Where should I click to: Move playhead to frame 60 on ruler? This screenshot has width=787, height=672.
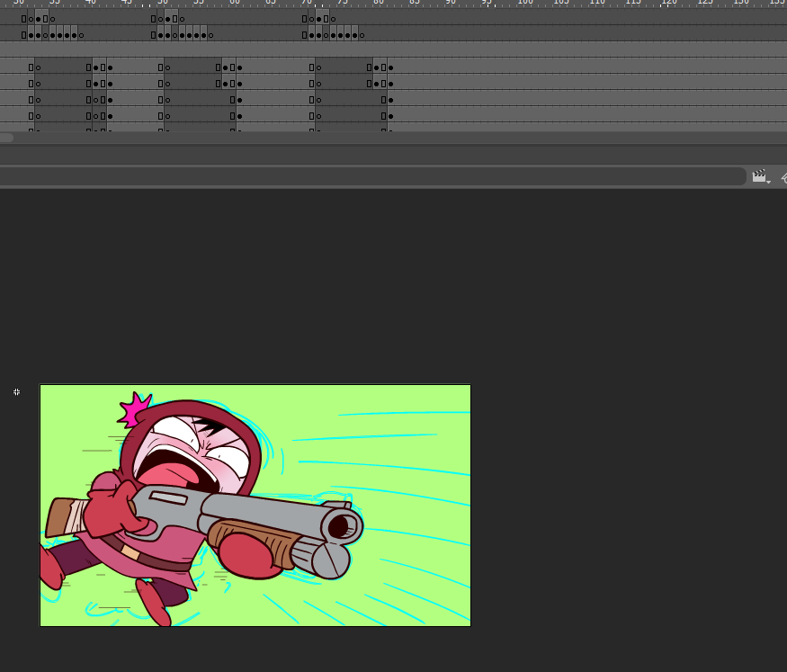235,3
